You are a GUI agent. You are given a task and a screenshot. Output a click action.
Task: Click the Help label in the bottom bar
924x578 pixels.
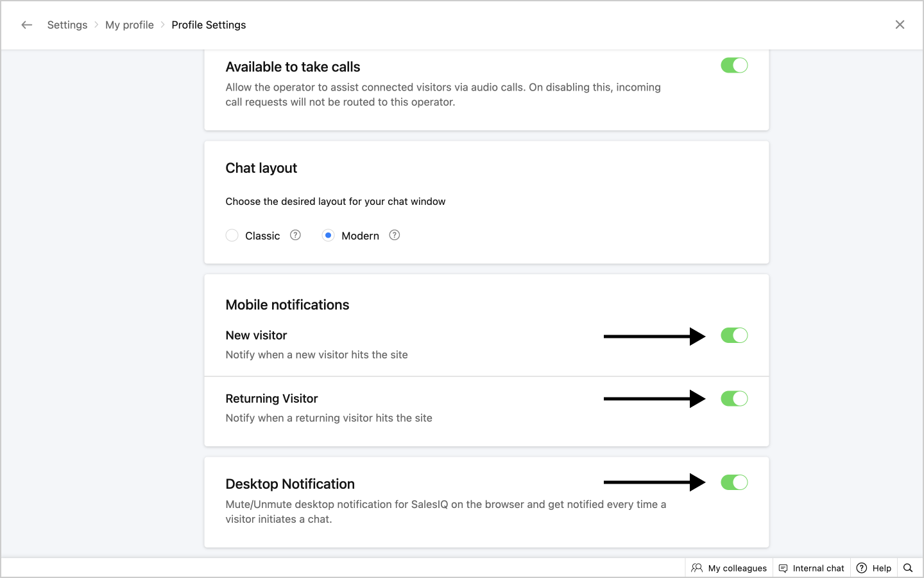882,568
